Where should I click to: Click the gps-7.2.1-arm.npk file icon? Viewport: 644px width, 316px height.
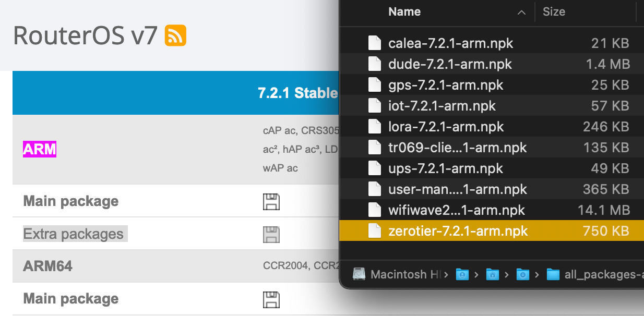pyautogui.click(x=374, y=85)
